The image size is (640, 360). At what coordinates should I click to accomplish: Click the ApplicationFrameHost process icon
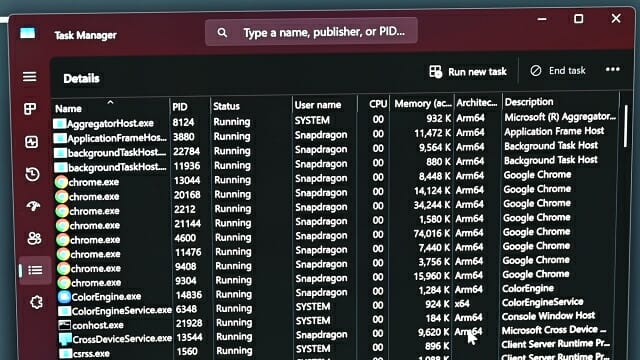[60, 138]
